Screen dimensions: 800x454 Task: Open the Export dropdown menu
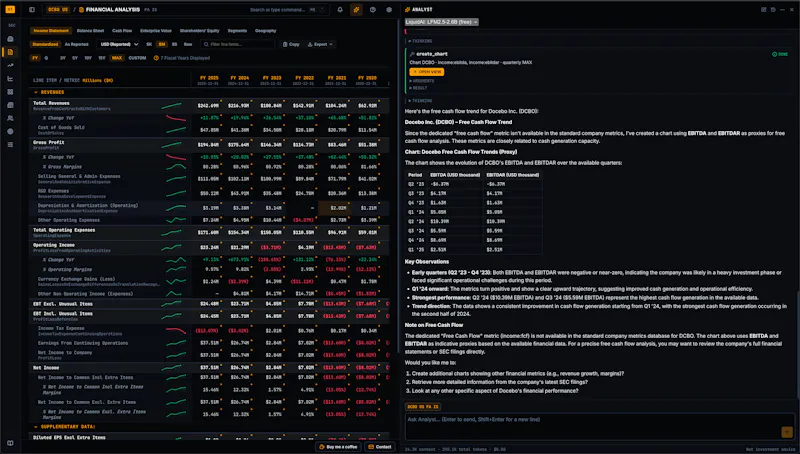click(x=320, y=44)
